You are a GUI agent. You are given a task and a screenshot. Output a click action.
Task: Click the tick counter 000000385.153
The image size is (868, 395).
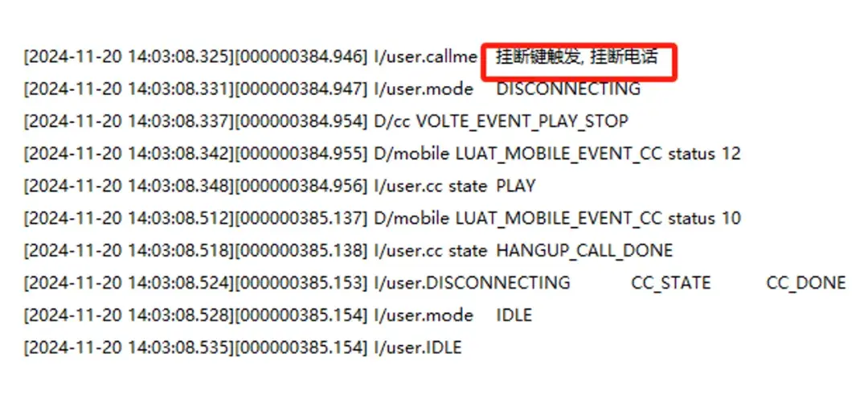pos(301,283)
